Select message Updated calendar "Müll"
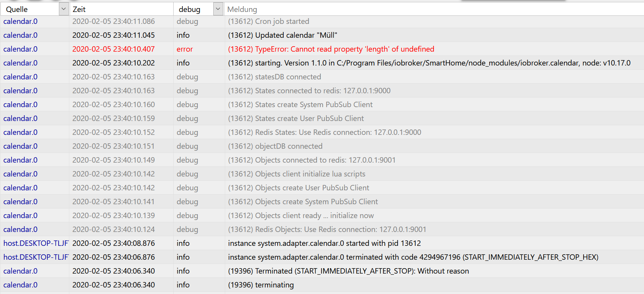Image resolution: width=644 pixels, height=294 pixels. point(283,35)
